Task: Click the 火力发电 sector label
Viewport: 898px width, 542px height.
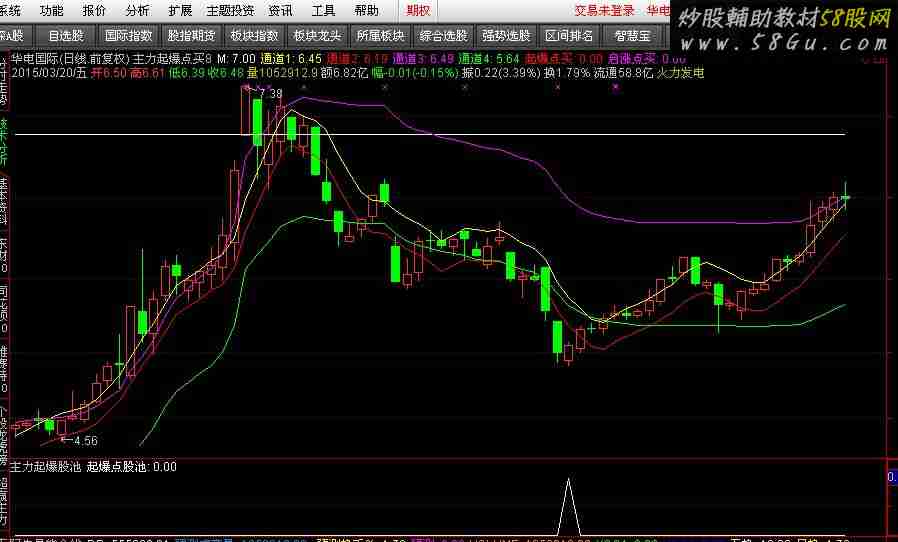Action: coord(680,73)
